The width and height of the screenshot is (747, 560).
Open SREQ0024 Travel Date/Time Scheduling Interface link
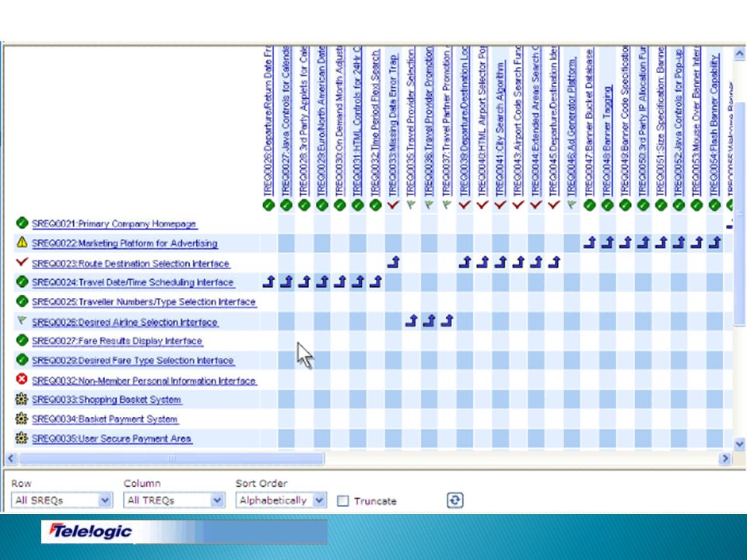(133, 282)
